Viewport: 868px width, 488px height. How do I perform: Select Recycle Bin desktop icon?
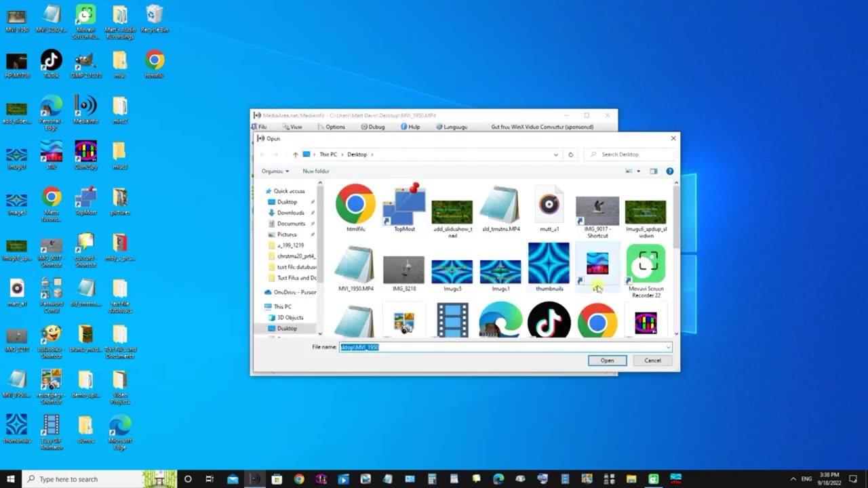155,18
